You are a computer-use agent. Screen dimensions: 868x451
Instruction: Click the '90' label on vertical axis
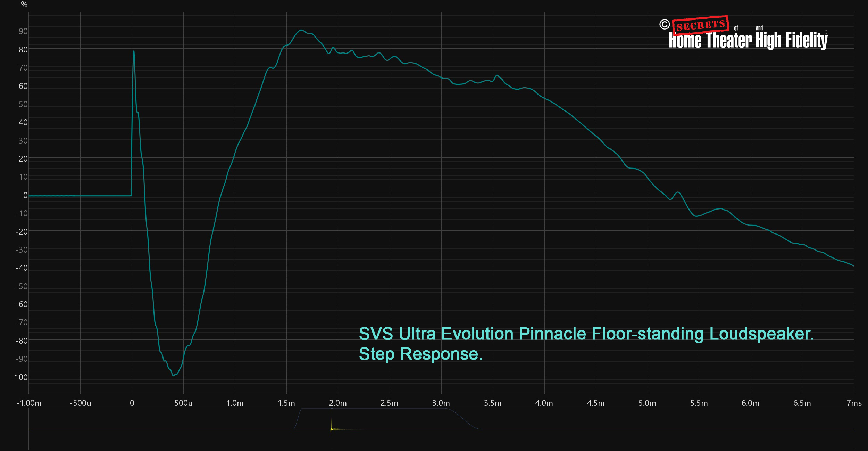click(x=23, y=31)
